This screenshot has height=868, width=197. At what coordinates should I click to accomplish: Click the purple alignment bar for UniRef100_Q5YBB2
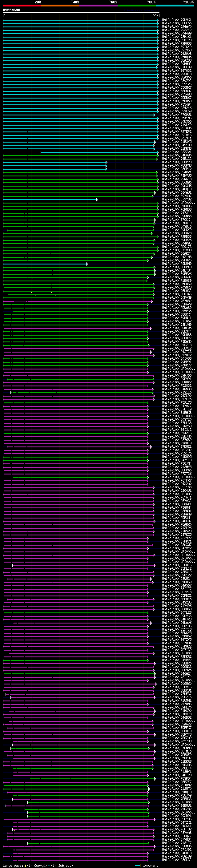click(x=78, y=301)
